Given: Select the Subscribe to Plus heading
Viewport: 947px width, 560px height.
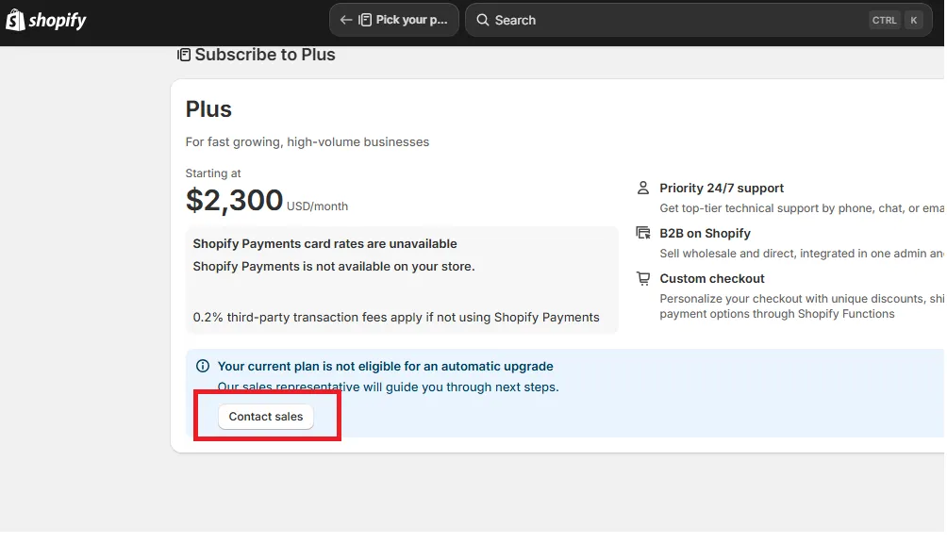Looking at the screenshot, I should coord(264,55).
